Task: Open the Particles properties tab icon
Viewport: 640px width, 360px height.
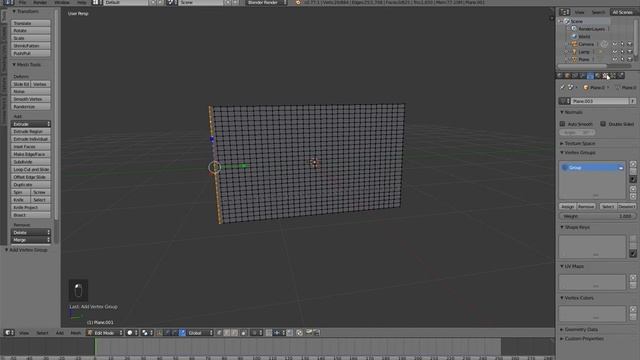Action: point(613,76)
